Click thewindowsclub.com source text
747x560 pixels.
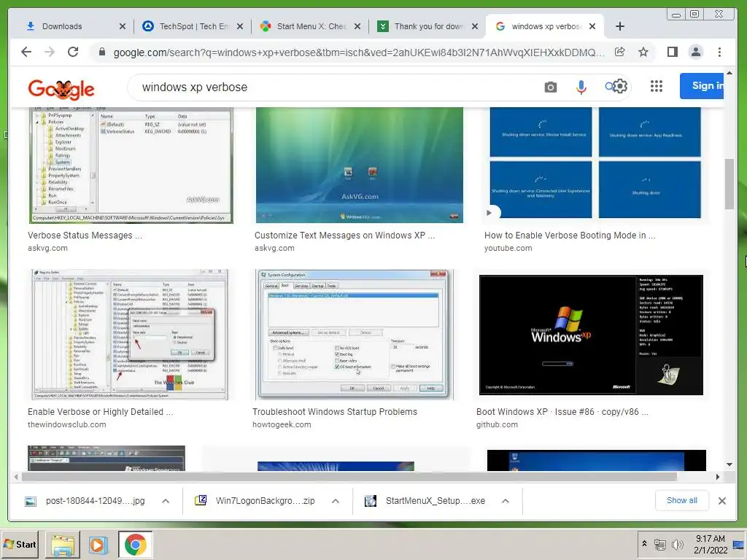point(66,424)
